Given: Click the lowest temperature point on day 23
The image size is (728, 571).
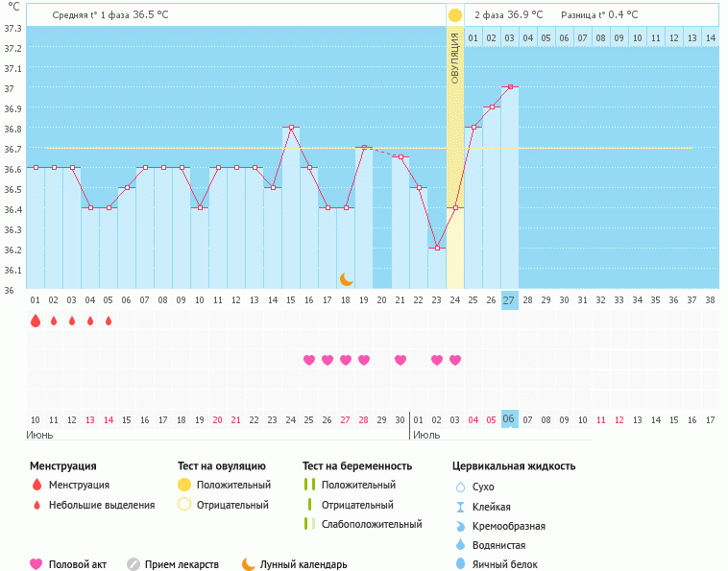Looking at the screenshot, I should (x=437, y=248).
